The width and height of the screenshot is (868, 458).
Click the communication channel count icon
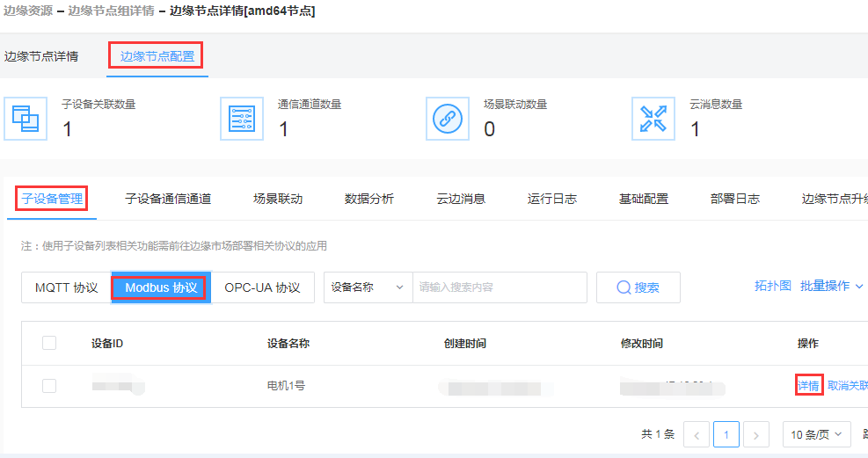coord(242,118)
